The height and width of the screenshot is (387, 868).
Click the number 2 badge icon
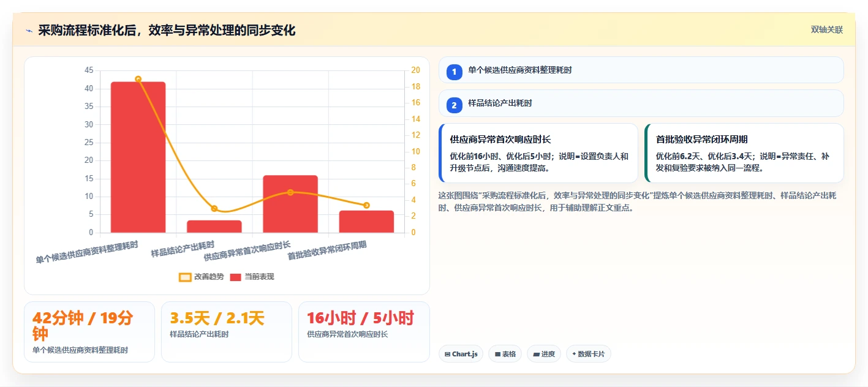pyautogui.click(x=454, y=105)
